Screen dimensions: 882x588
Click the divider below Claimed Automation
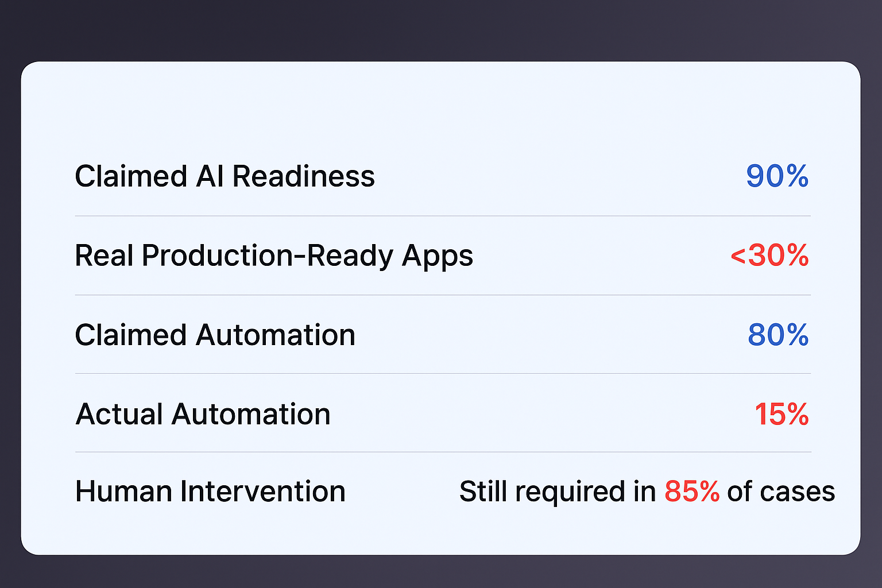coord(443,373)
